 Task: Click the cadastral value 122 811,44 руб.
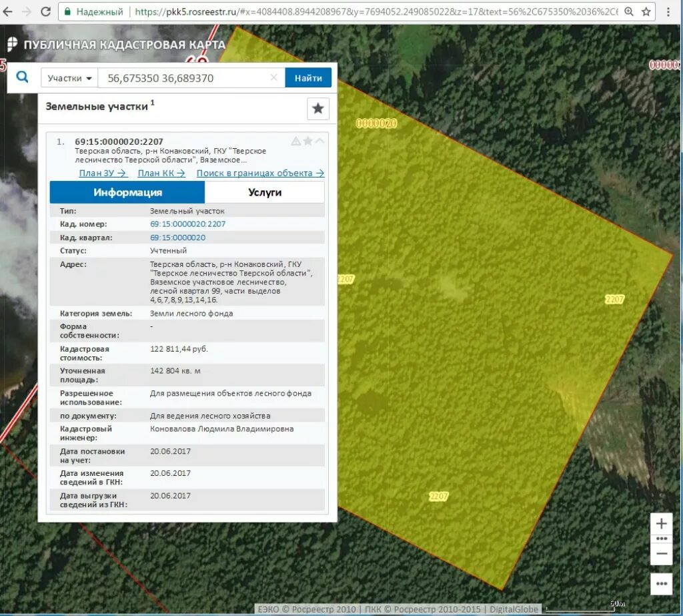[x=179, y=349]
